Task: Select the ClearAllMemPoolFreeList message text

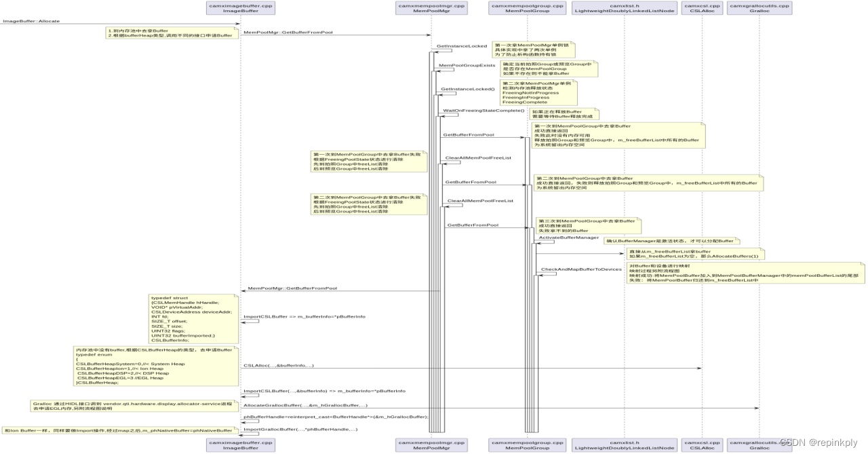Action: click(479, 157)
